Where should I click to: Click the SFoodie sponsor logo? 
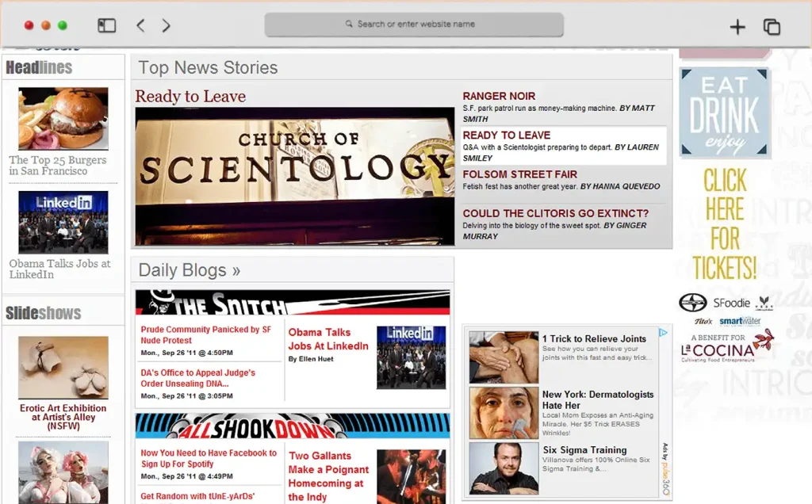tap(731, 303)
